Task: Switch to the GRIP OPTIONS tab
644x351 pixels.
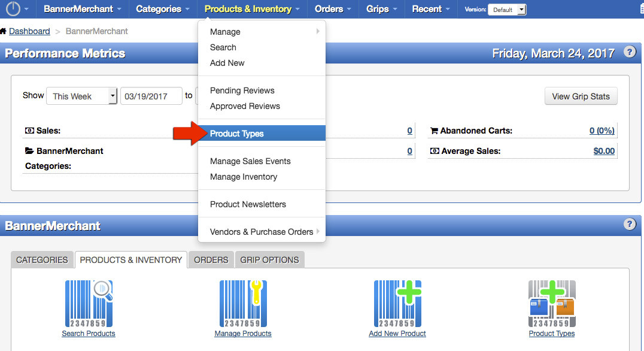Action: click(x=269, y=260)
